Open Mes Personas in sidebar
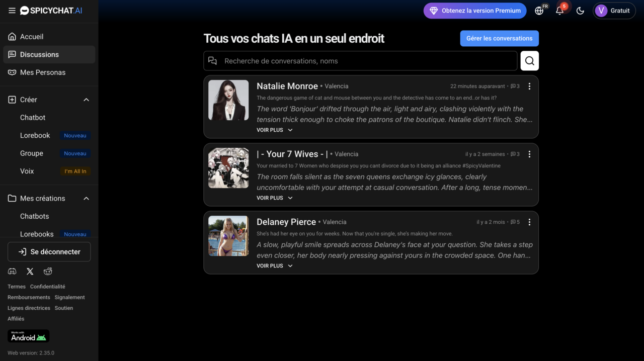 click(x=49, y=72)
